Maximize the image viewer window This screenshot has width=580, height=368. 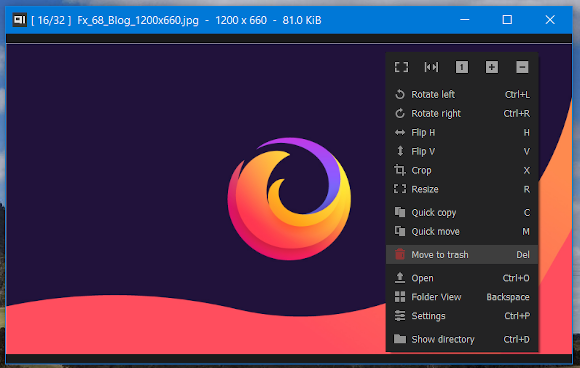point(507,20)
